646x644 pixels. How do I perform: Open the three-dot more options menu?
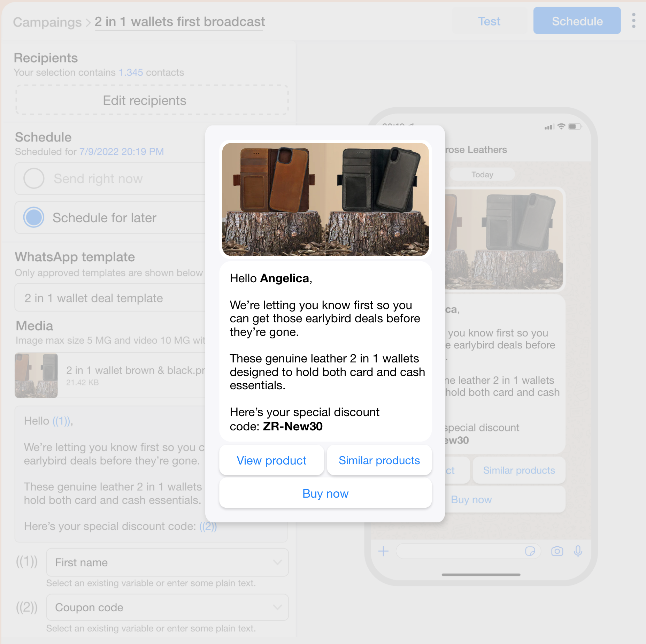coord(633,21)
